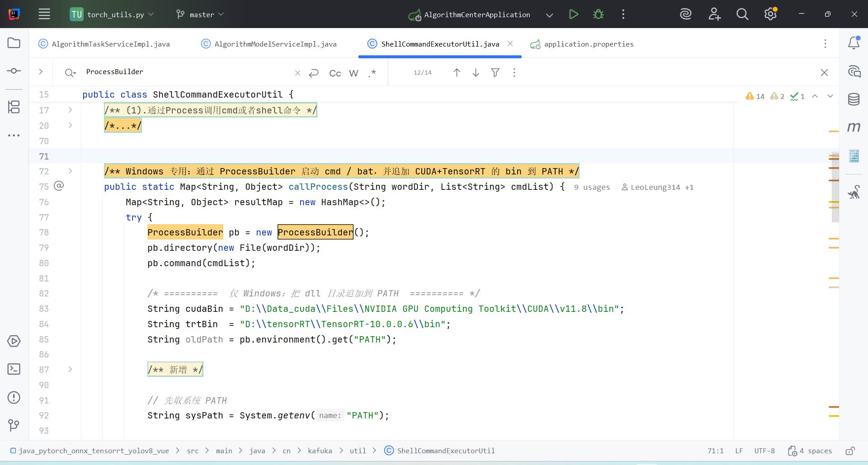
Task: Click the '9 usages' inlay hint
Action: [x=592, y=187]
